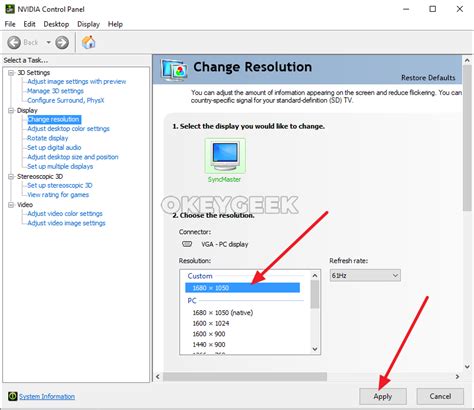Open Rotate display
This screenshot has width=474, height=410.
pos(48,138)
